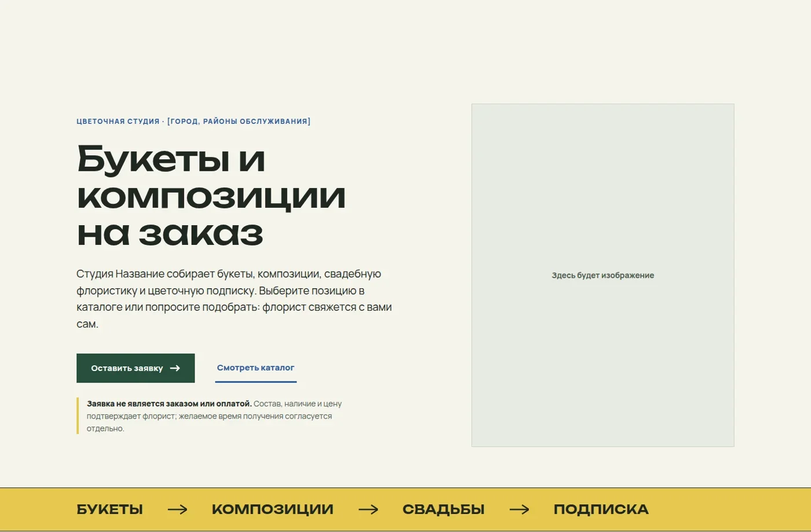
Task: Select 'КОМПОЗИЦИИ' in the yellow strip
Action: [x=272, y=509]
